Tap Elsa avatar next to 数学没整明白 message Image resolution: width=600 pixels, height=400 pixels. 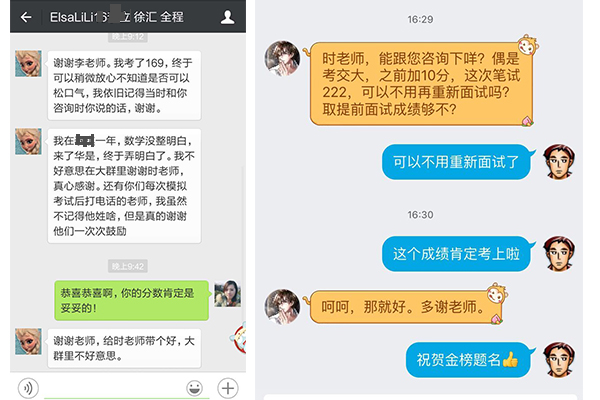[28, 142]
